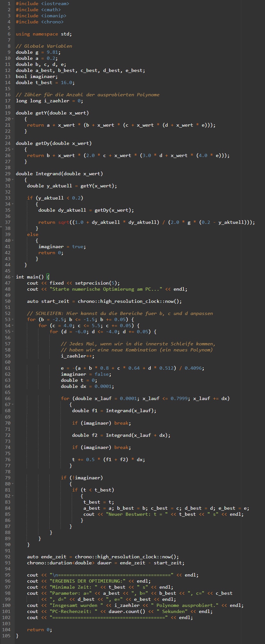
Task: Collapse the !imaginaer block at line 80
Action: (x=12, y=484)
